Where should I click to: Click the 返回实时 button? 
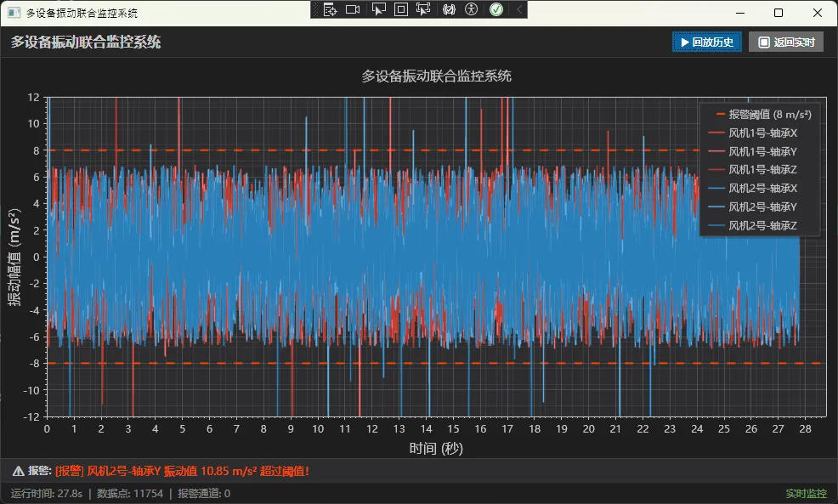(785, 42)
